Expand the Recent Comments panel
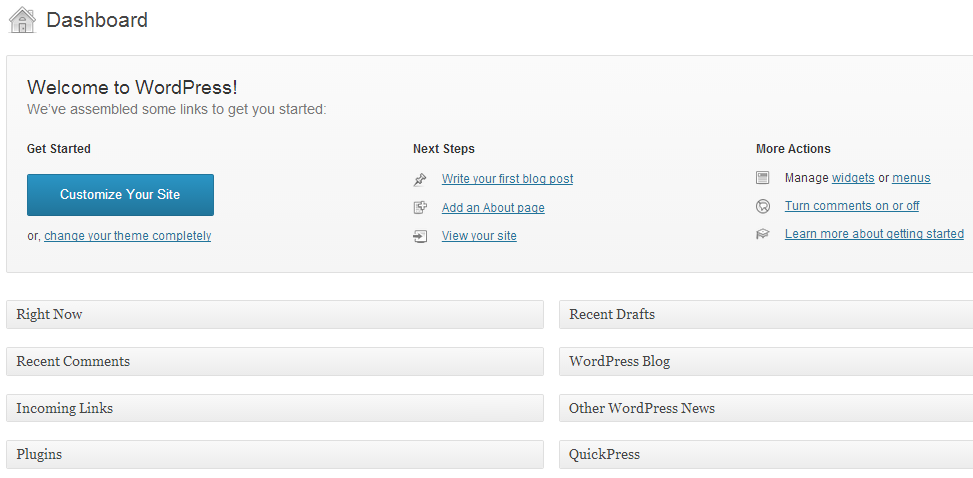973x478 pixels. pyautogui.click(x=275, y=361)
